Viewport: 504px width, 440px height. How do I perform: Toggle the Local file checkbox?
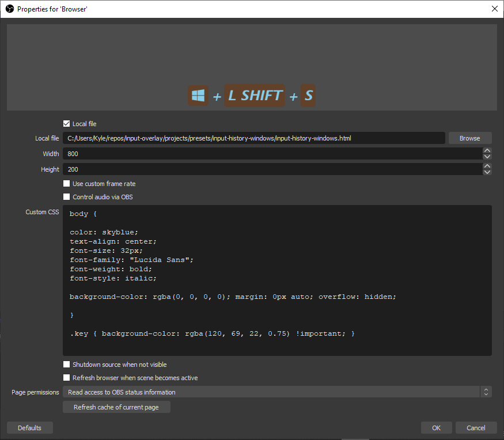pos(66,123)
